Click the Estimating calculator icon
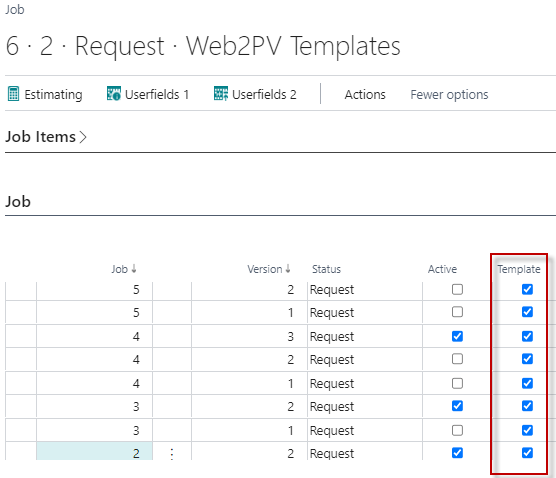556x478 pixels. click(13, 94)
